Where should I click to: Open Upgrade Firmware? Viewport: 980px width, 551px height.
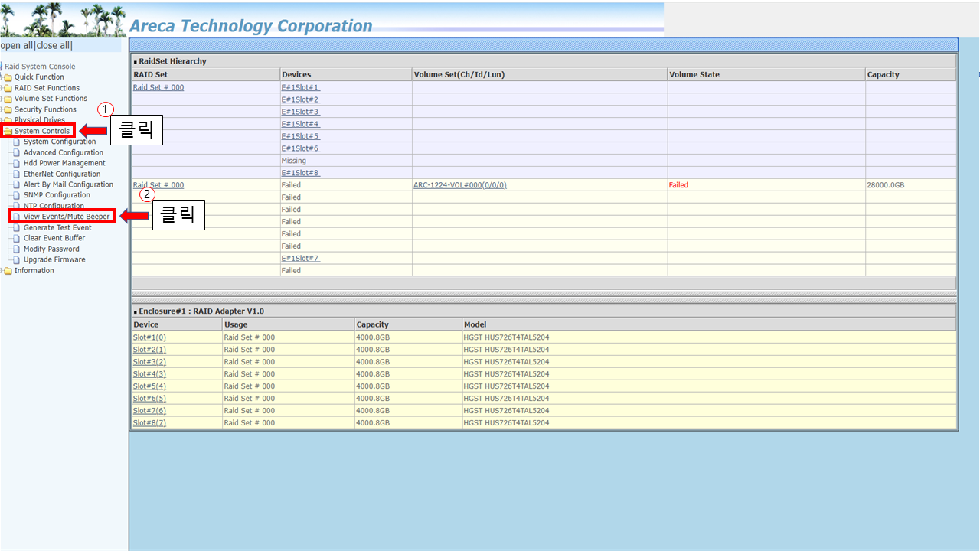click(54, 259)
